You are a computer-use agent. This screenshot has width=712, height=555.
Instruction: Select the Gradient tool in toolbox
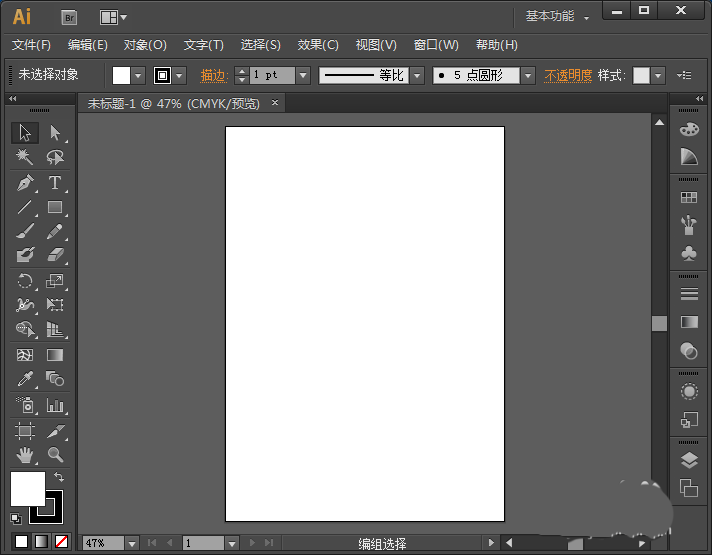pos(55,355)
